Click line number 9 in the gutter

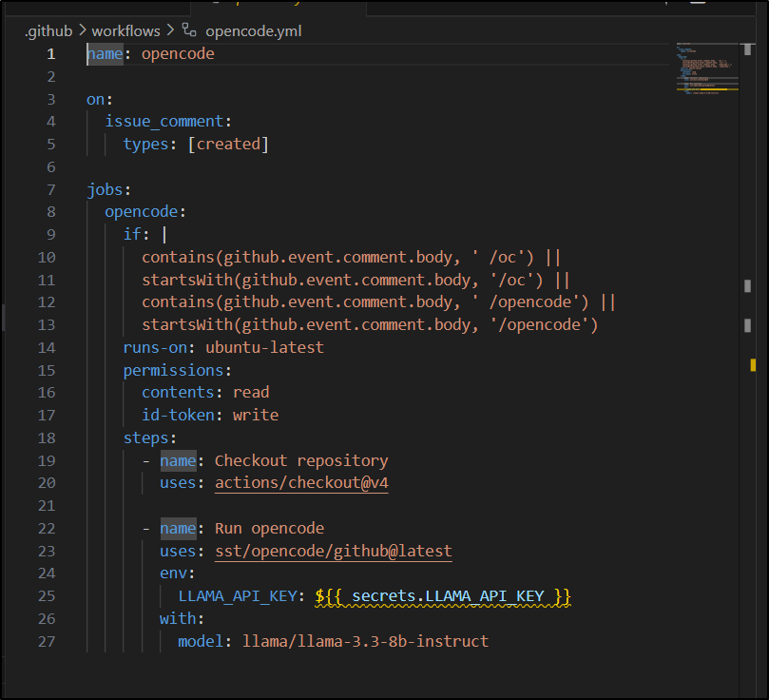pos(51,235)
